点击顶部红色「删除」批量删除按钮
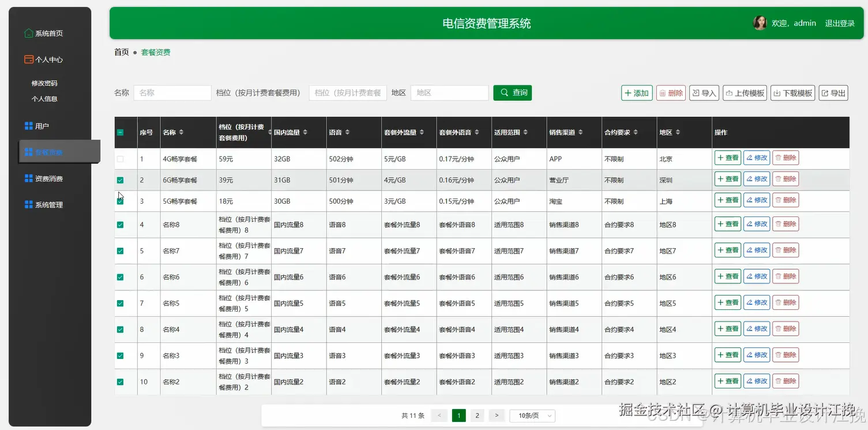868x430 pixels. point(671,92)
